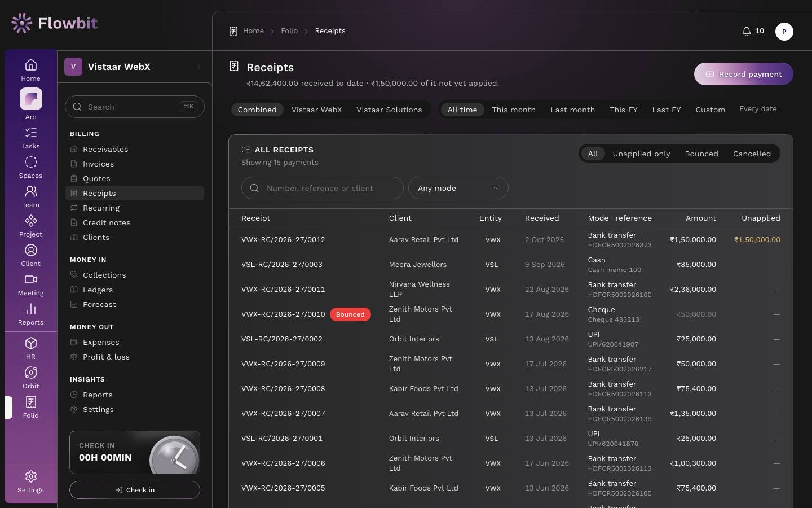Open the Any mode dropdown
This screenshot has height=508, width=812.
pos(458,188)
